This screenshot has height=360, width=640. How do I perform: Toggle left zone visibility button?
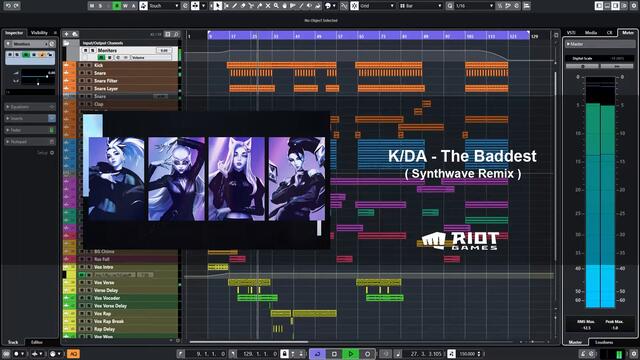coord(599,6)
